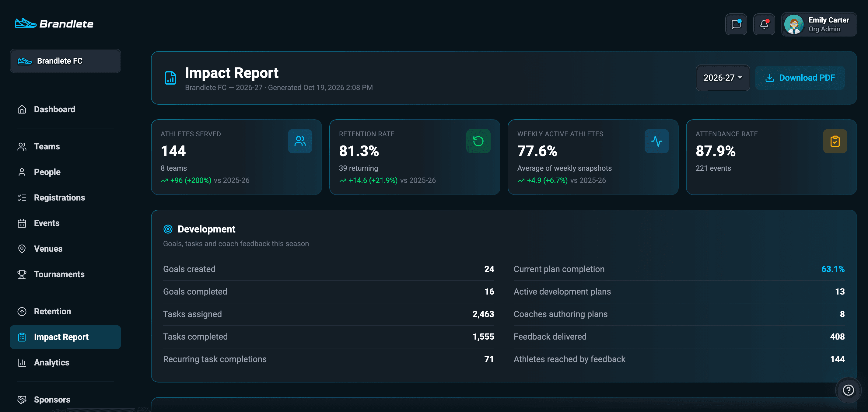Click the 63.1% current plan completion
Screen dimensions: 868x412
point(833,269)
